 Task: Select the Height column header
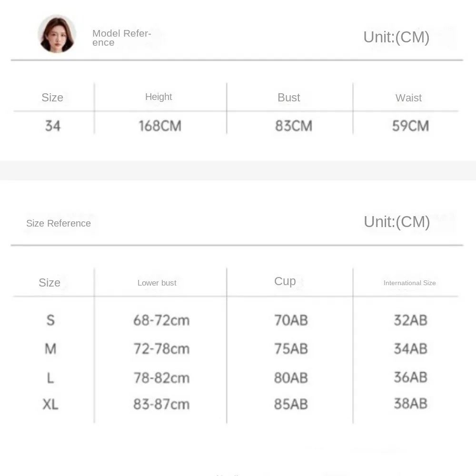(x=159, y=97)
